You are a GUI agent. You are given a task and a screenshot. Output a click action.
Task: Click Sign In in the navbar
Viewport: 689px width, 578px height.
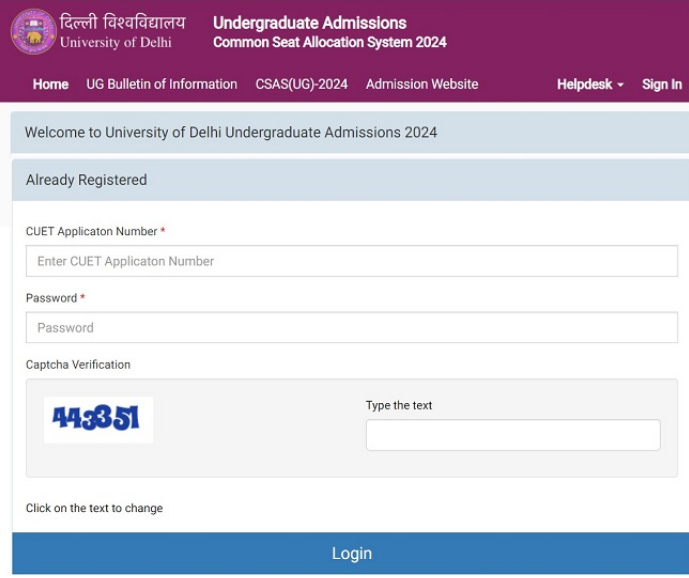pyautogui.click(x=662, y=84)
